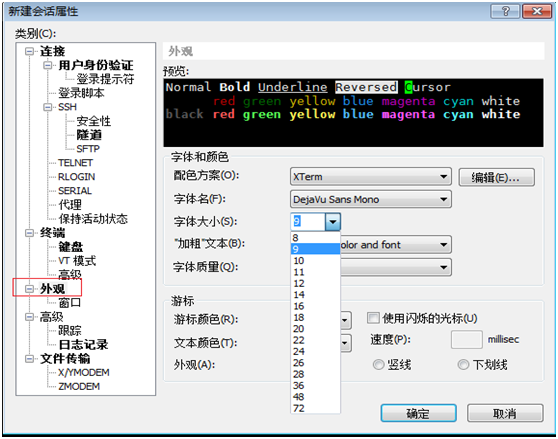Choose font size 9 from list
This screenshot has height=439, width=558.
315,249
